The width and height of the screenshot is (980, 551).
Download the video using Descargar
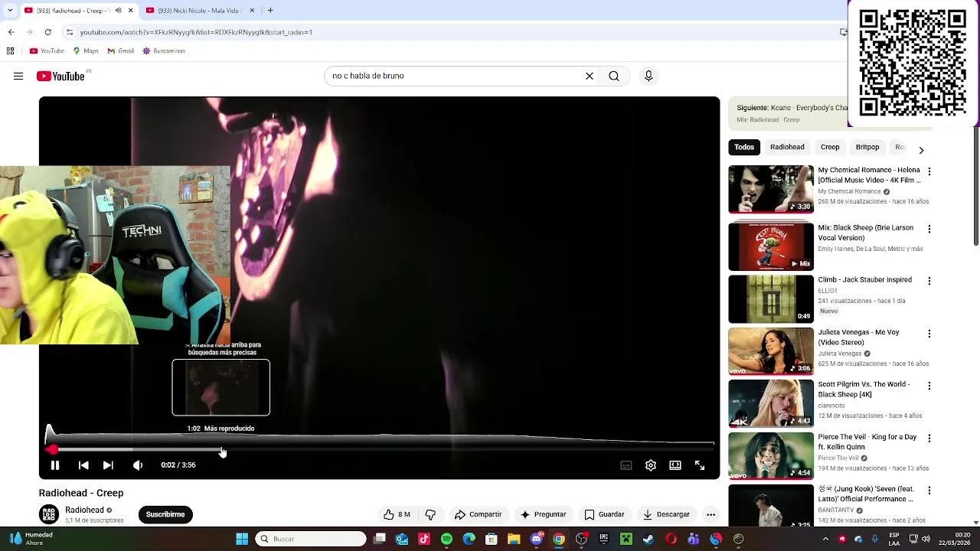(x=666, y=514)
